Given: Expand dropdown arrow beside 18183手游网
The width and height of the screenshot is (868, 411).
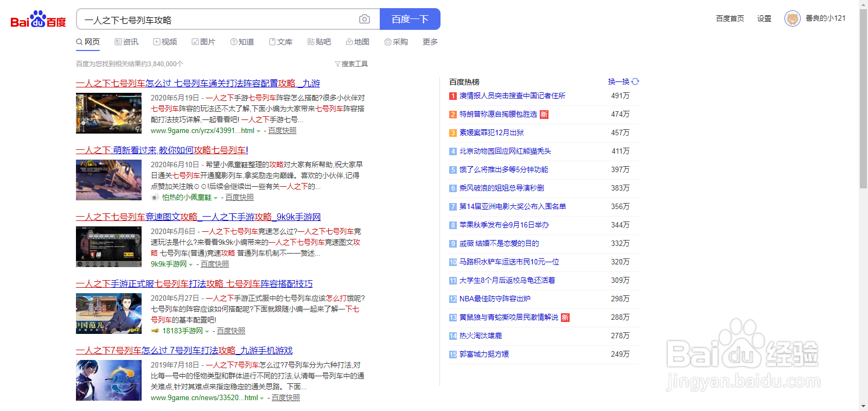Looking at the screenshot, I should click(x=207, y=332).
